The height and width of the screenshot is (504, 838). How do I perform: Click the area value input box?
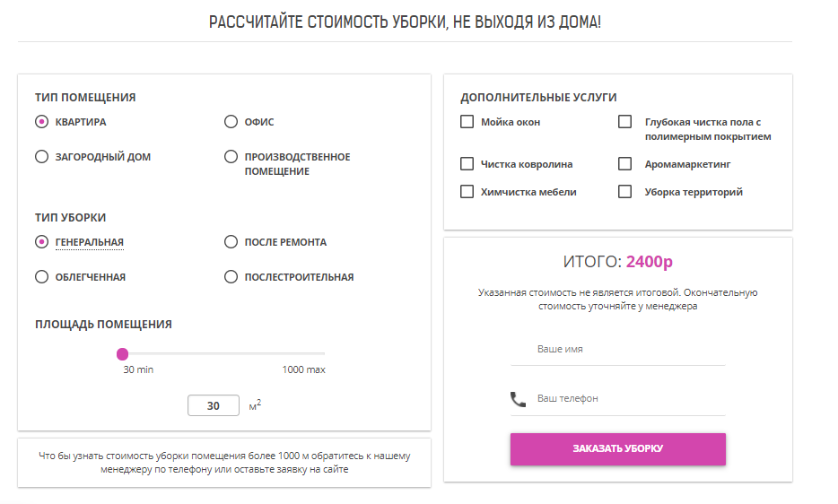click(214, 406)
